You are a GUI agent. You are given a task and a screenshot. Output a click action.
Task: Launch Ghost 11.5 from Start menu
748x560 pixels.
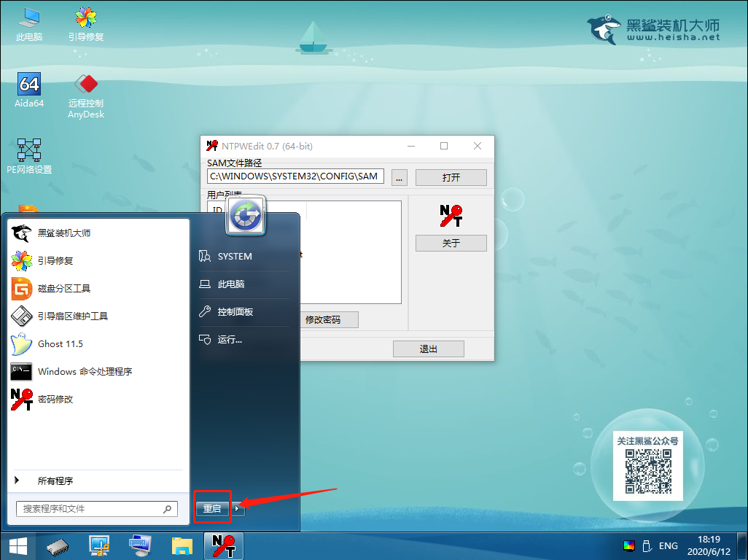click(60, 344)
